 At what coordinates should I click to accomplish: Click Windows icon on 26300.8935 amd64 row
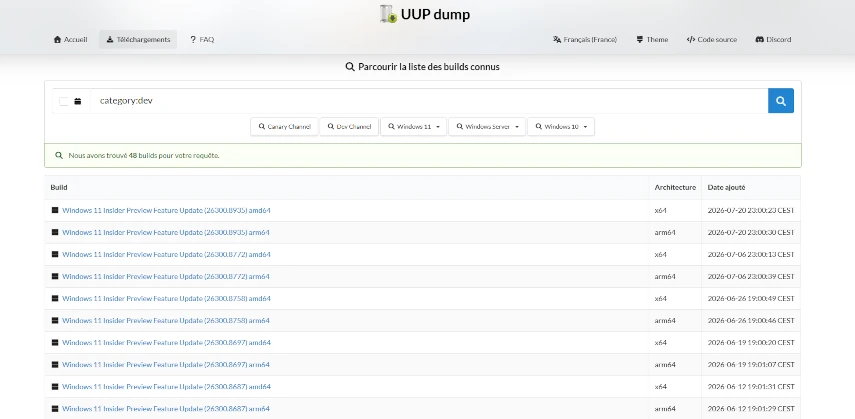55,210
